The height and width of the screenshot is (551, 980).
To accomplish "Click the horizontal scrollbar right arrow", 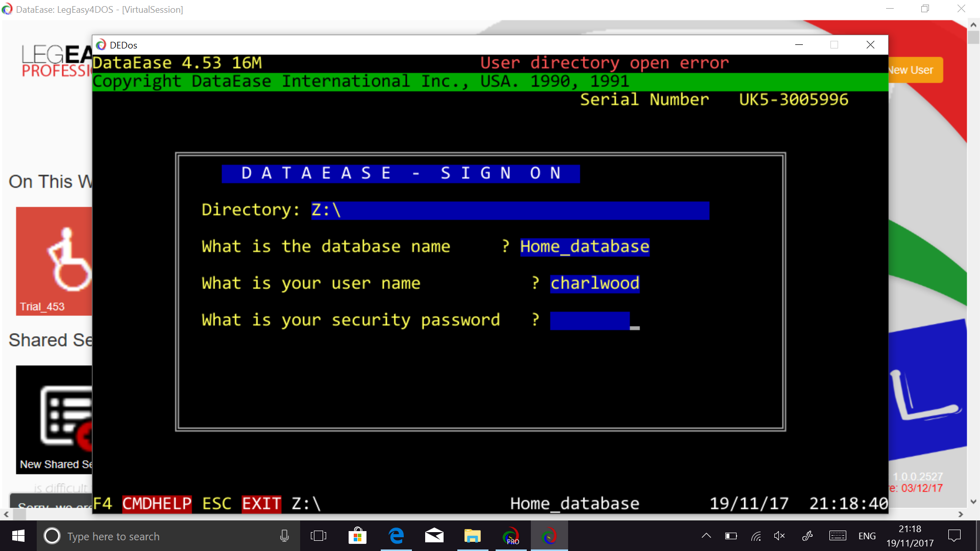I will (961, 514).
